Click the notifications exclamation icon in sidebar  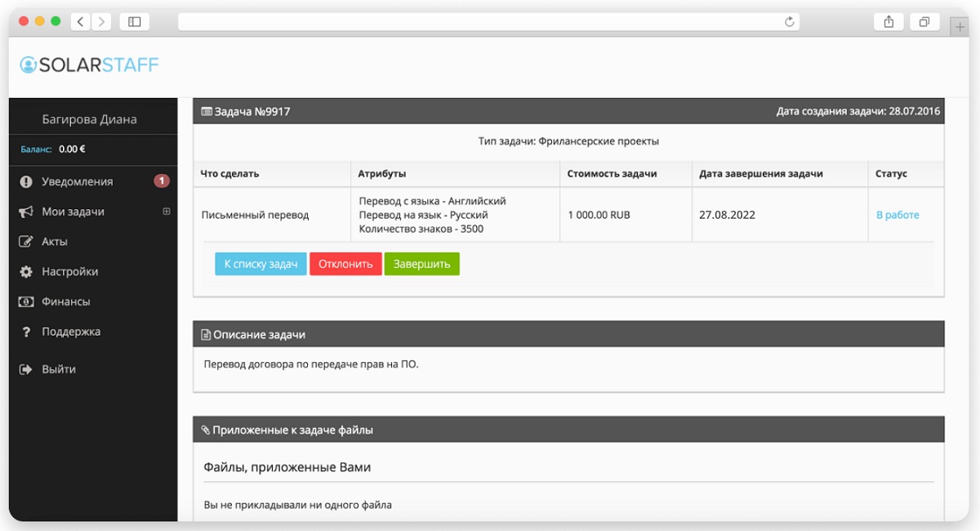(x=26, y=182)
